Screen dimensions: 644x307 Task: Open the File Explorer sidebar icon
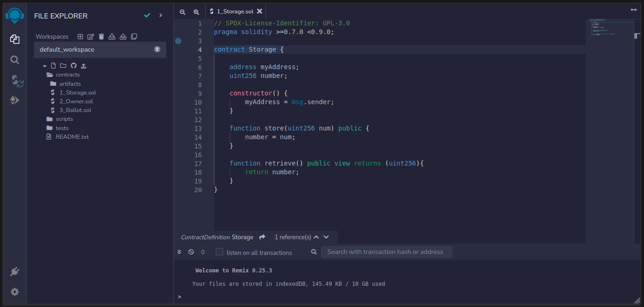point(14,39)
